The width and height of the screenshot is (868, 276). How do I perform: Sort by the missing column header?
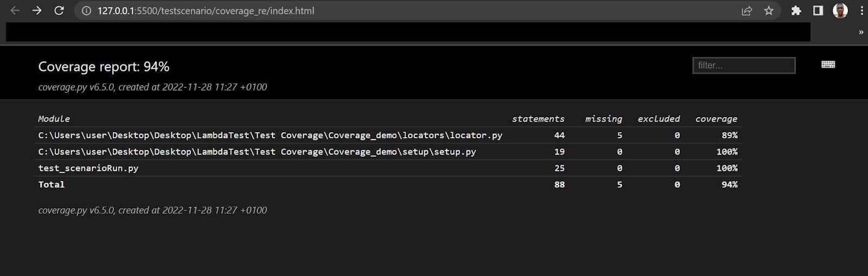pyautogui.click(x=603, y=119)
